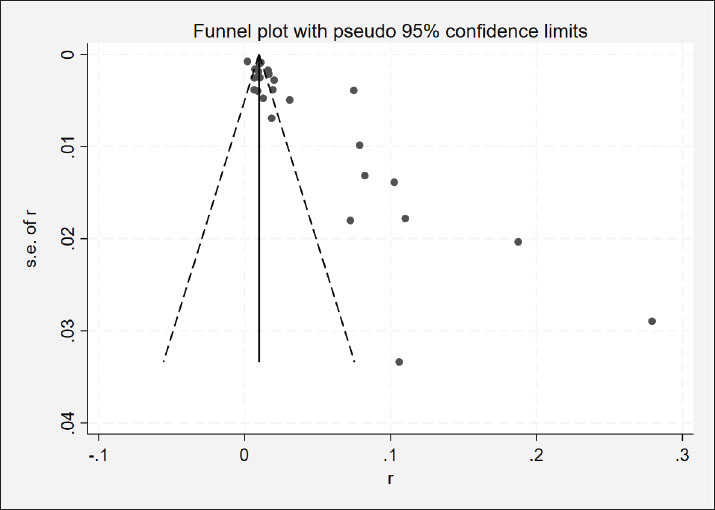Click the x-axis tick label "-.1"
The width and height of the screenshot is (715, 510).
tap(98, 456)
